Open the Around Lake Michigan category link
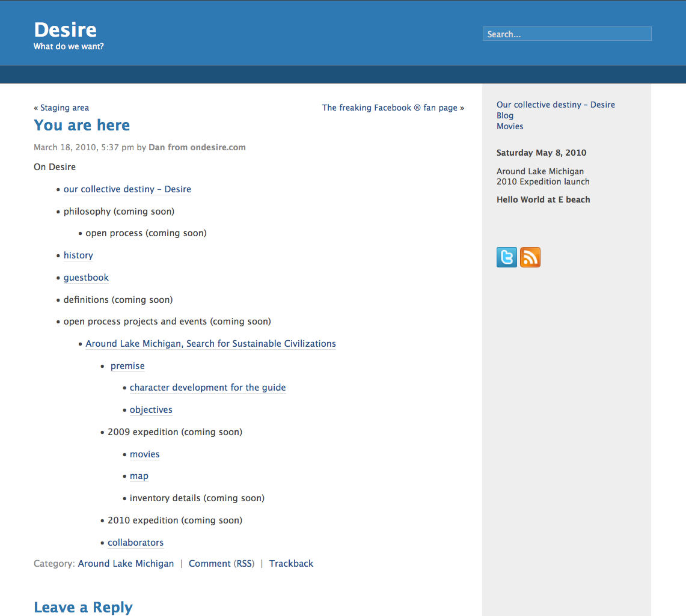The image size is (686, 616). point(126,564)
